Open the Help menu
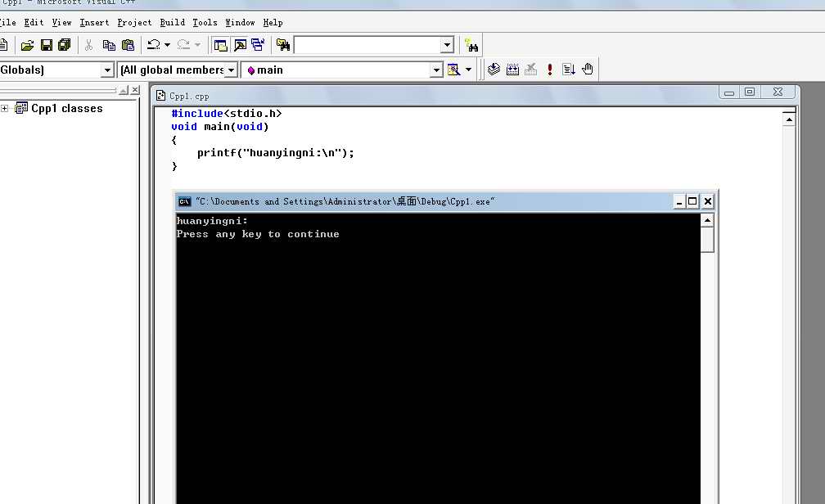This screenshot has height=504, width=825. (x=273, y=23)
